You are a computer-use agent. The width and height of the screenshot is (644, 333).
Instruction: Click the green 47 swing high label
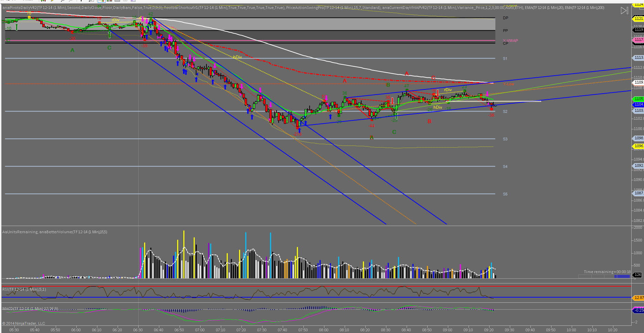tap(407, 86)
